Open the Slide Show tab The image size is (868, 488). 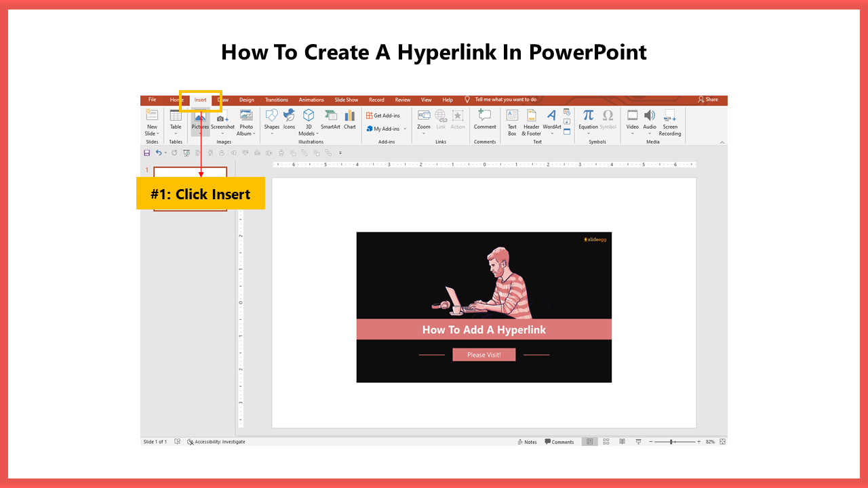tap(346, 100)
